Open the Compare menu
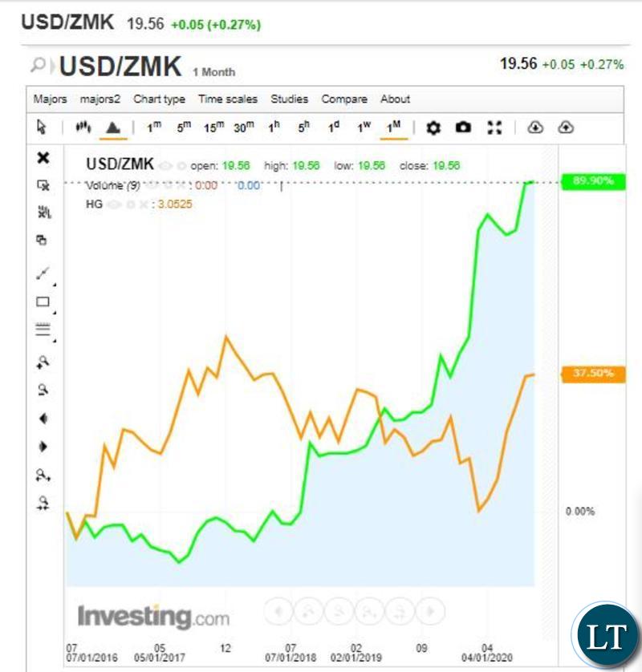 click(x=344, y=99)
